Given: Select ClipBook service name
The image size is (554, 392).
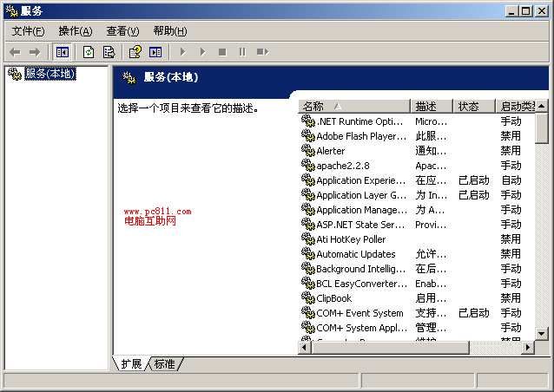Looking at the screenshot, I should click(334, 298).
